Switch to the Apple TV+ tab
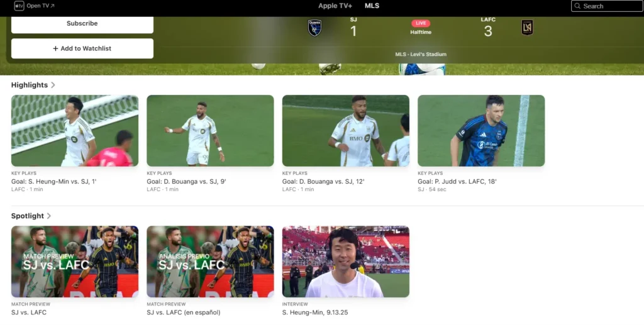Image resolution: width=644 pixels, height=325 pixels. [335, 6]
